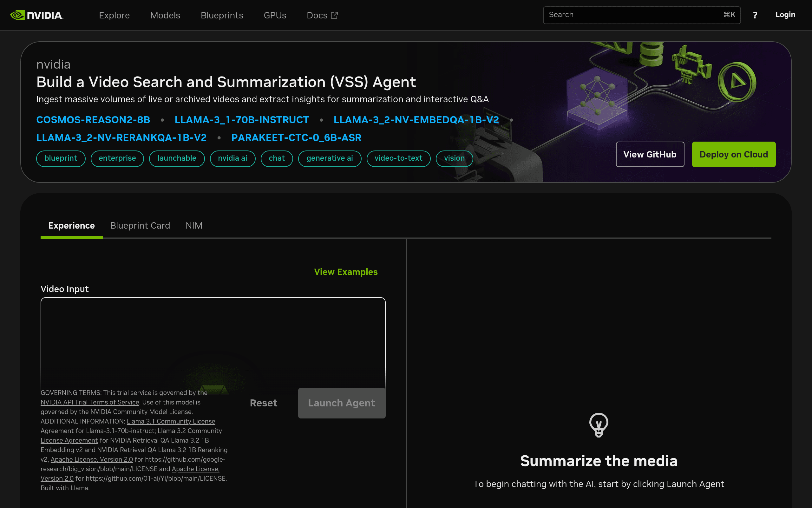812x508 pixels.
Task: Click the NVIDIA logo
Action: point(37,15)
